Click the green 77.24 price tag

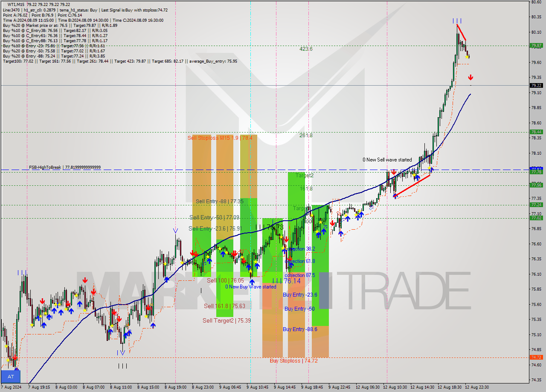coord(536,205)
